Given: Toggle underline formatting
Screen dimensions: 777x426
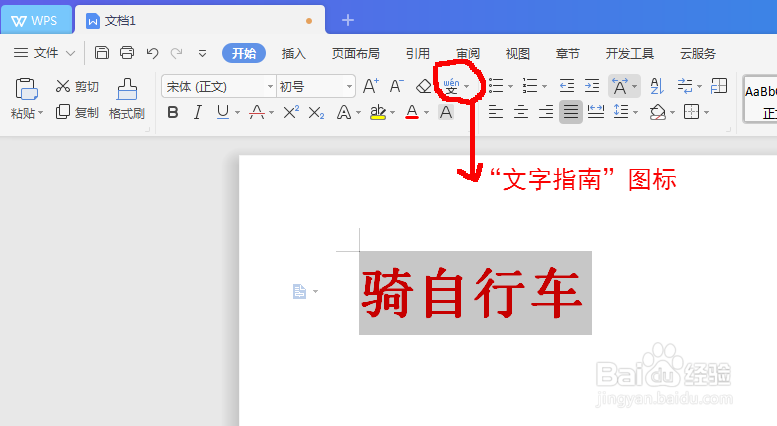Looking at the screenshot, I should [223, 112].
